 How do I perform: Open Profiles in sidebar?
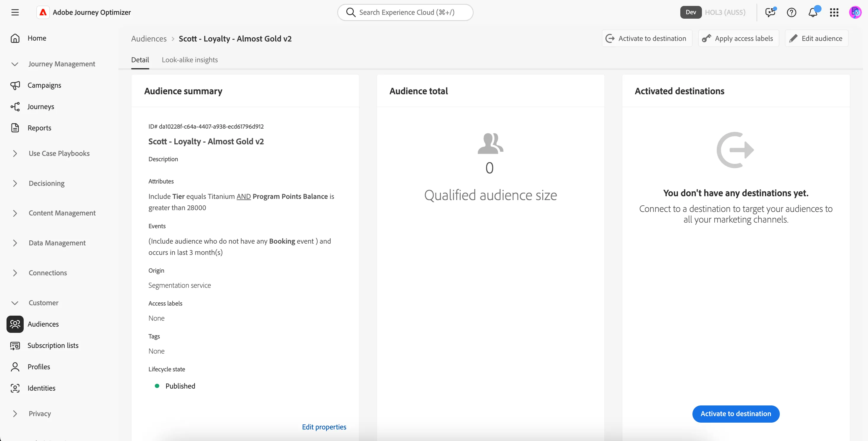click(x=38, y=367)
